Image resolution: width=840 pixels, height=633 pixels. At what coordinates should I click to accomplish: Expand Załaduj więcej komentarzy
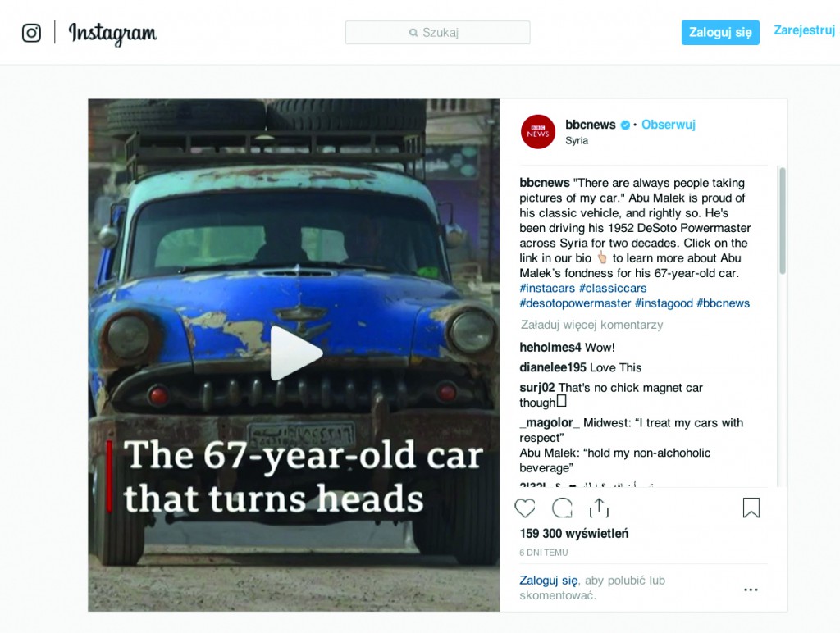tap(591, 325)
